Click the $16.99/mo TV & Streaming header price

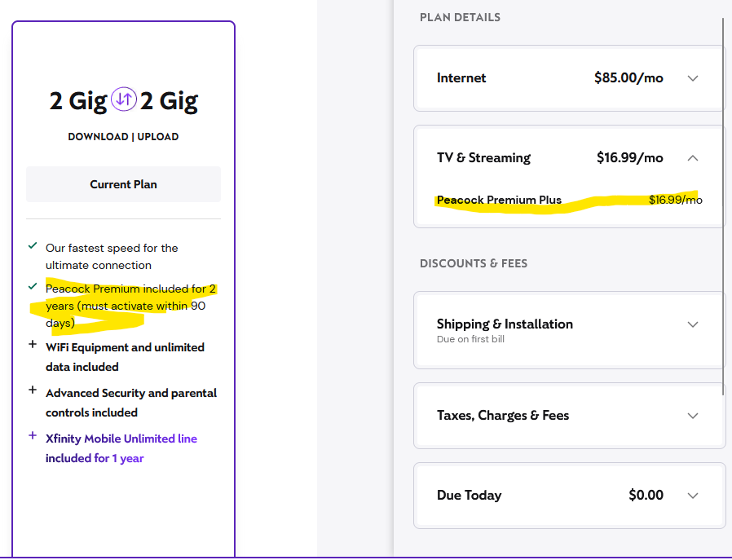coord(630,158)
